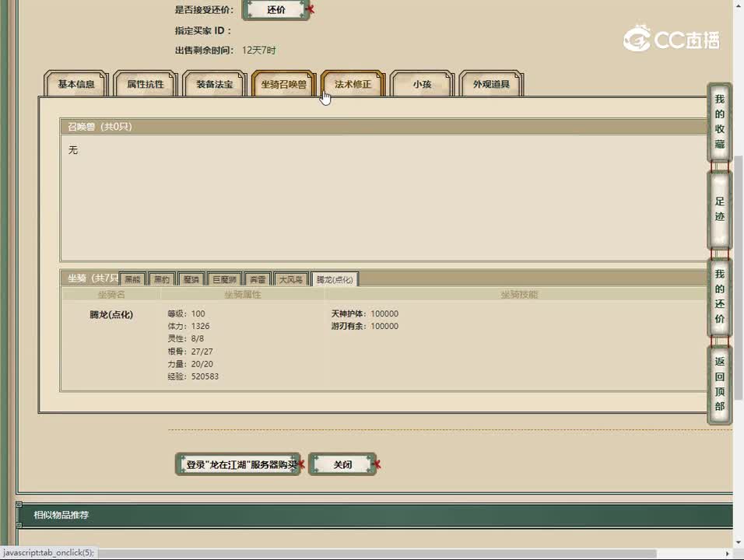Image resolution: width=744 pixels, height=560 pixels.
Task: Select the 黑熊 mount tab
Action: click(x=133, y=279)
